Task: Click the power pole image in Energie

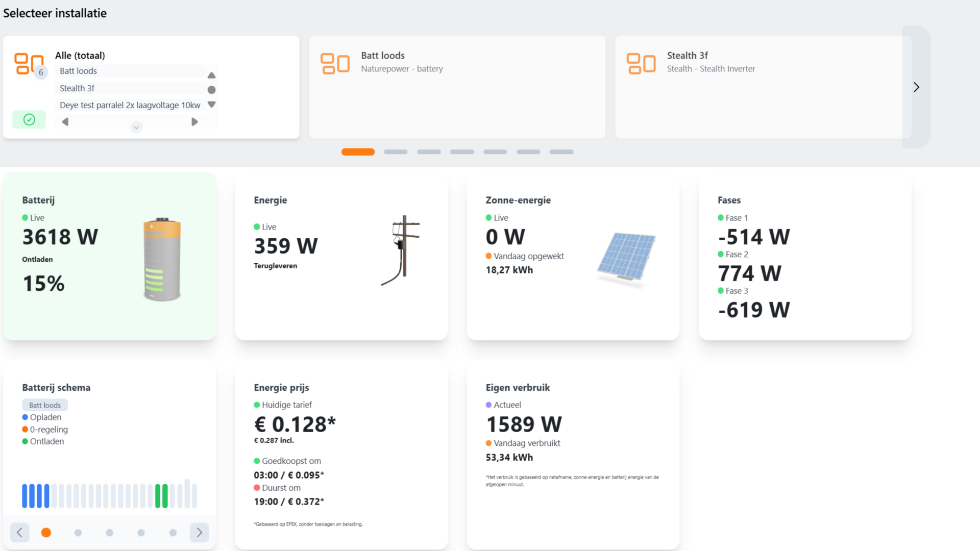Action: click(x=402, y=250)
